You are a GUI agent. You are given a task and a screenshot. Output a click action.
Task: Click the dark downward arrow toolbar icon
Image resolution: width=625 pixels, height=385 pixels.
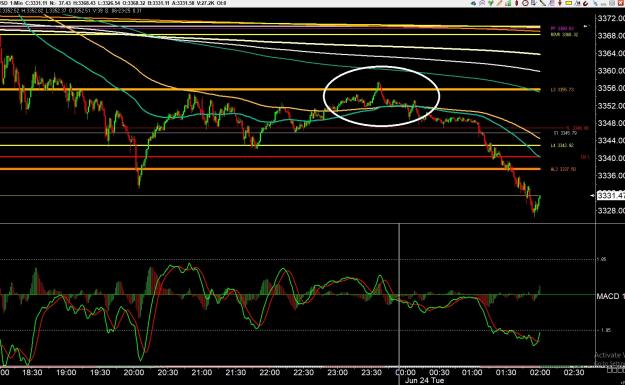560,3
